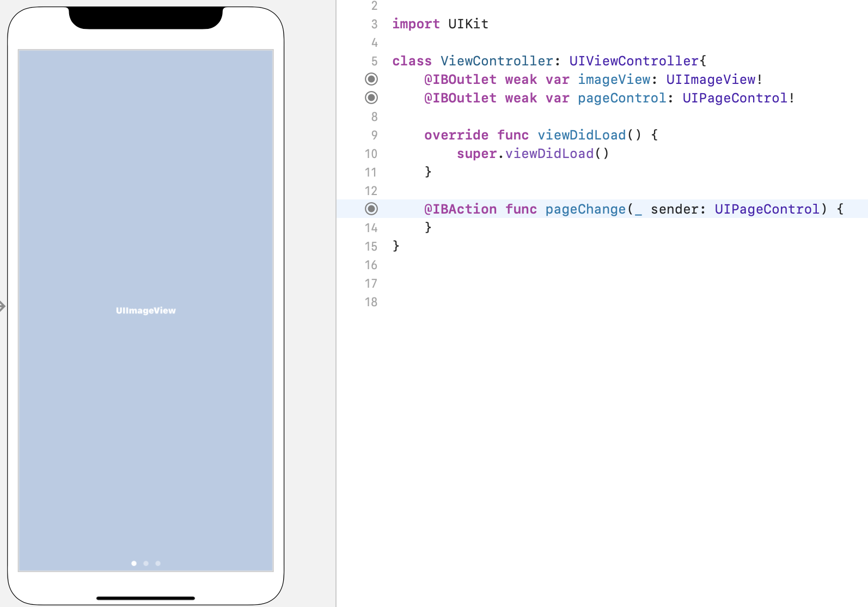Click line number 14 in gutter

(371, 228)
